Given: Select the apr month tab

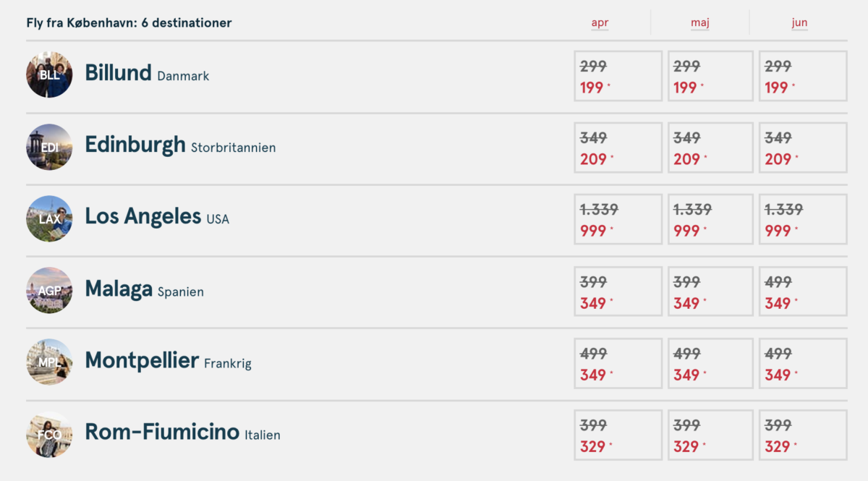Looking at the screenshot, I should (600, 22).
